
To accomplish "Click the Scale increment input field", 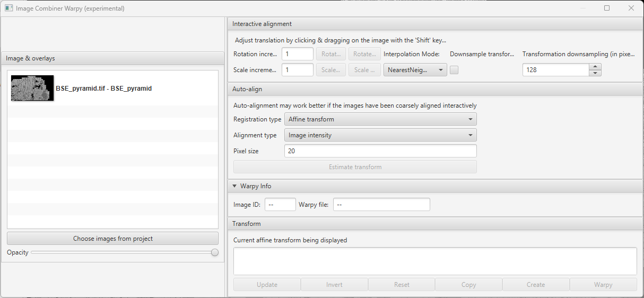I will tap(298, 70).
